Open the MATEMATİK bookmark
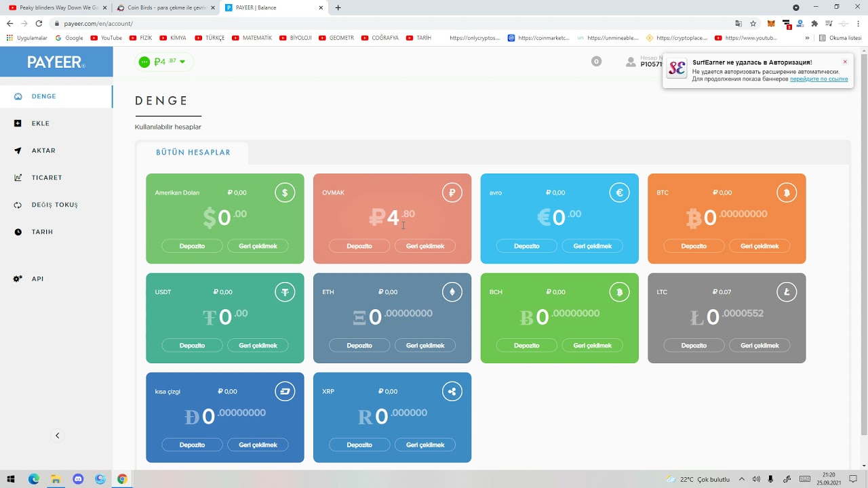The width and height of the screenshot is (868, 488). click(252, 38)
